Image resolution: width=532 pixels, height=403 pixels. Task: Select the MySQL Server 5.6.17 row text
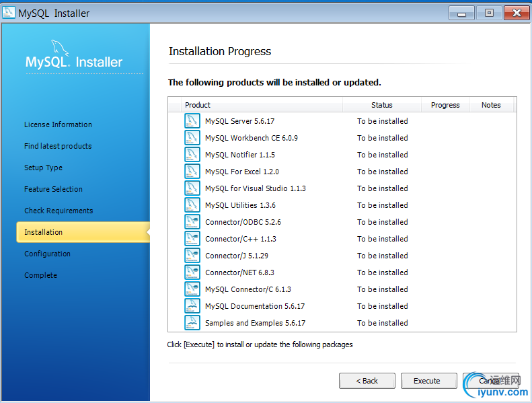(x=240, y=121)
